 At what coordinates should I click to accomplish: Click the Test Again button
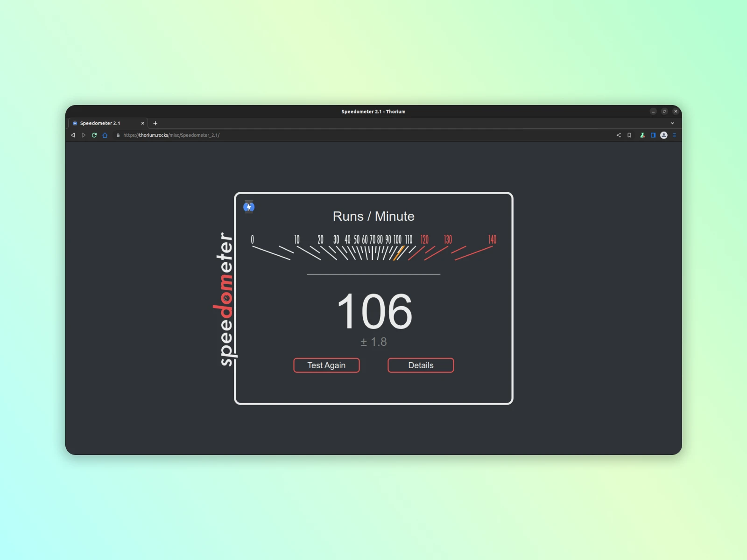(326, 365)
